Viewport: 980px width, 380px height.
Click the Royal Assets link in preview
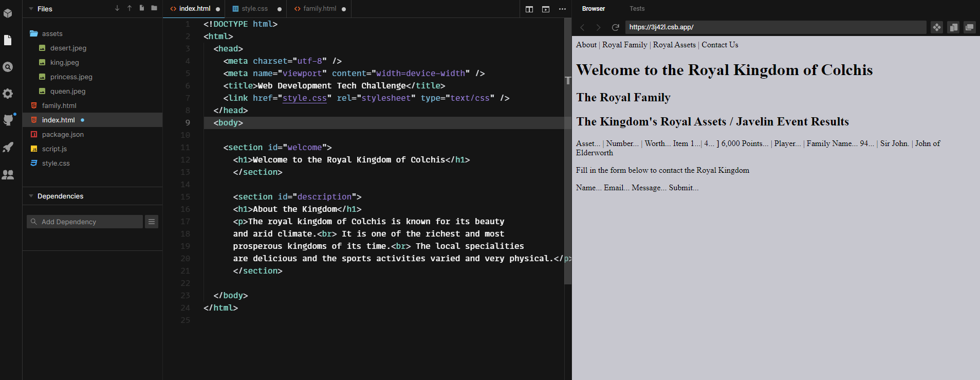(x=674, y=45)
